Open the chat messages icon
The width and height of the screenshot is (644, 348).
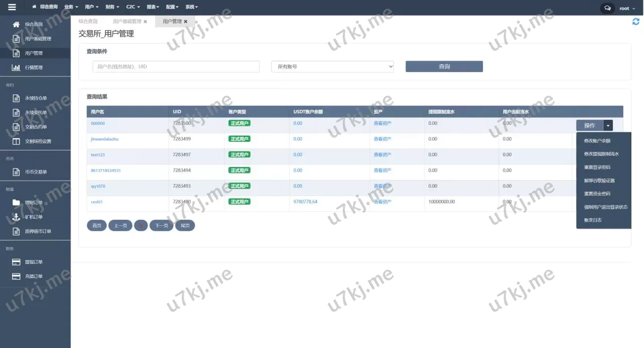(x=607, y=8)
